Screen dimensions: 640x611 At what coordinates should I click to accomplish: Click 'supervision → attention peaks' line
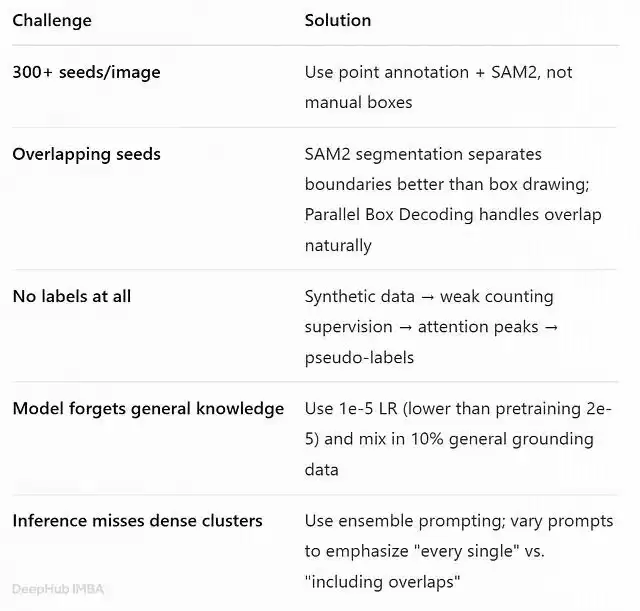pos(431,327)
